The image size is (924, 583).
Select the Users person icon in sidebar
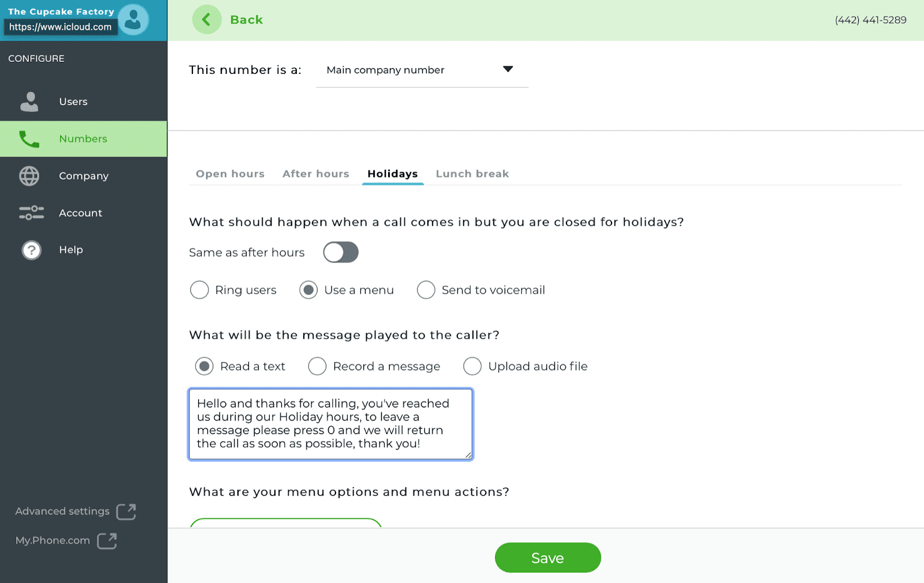click(x=29, y=102)
